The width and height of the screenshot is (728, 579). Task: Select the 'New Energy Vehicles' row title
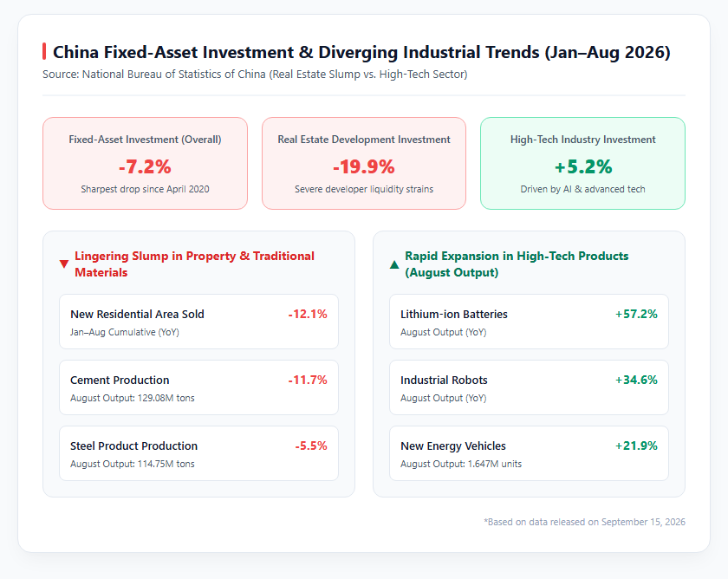pos(453,446)
